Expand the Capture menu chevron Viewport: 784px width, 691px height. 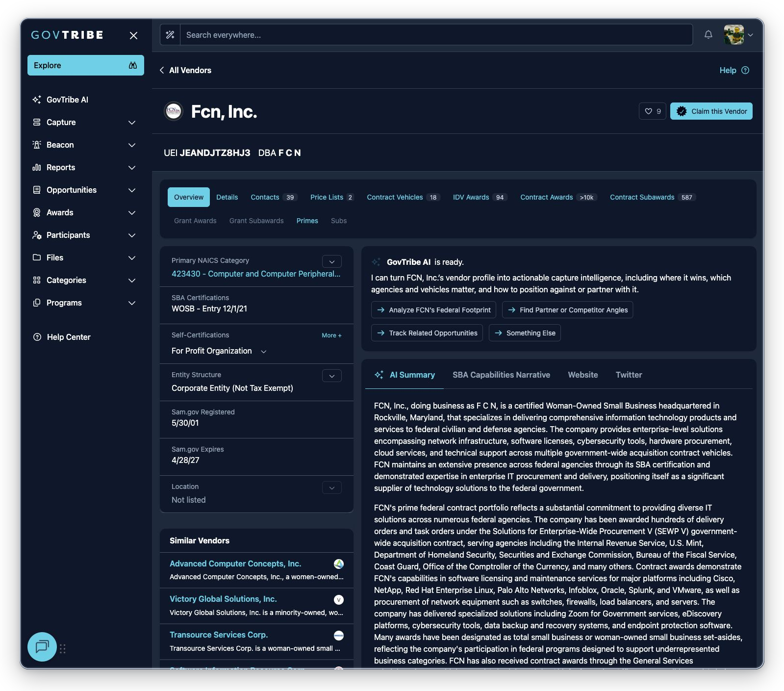click(x=132, y=122)
